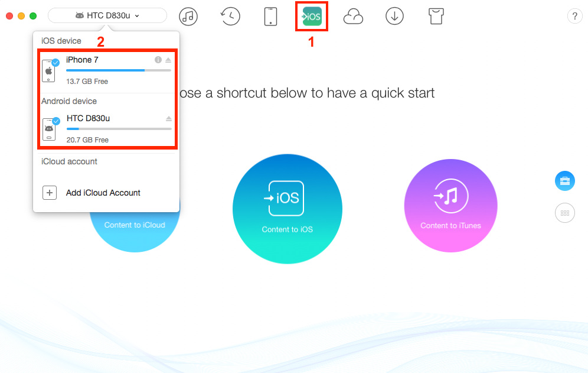Show info for iPhone 7

(x=158, y=60)
